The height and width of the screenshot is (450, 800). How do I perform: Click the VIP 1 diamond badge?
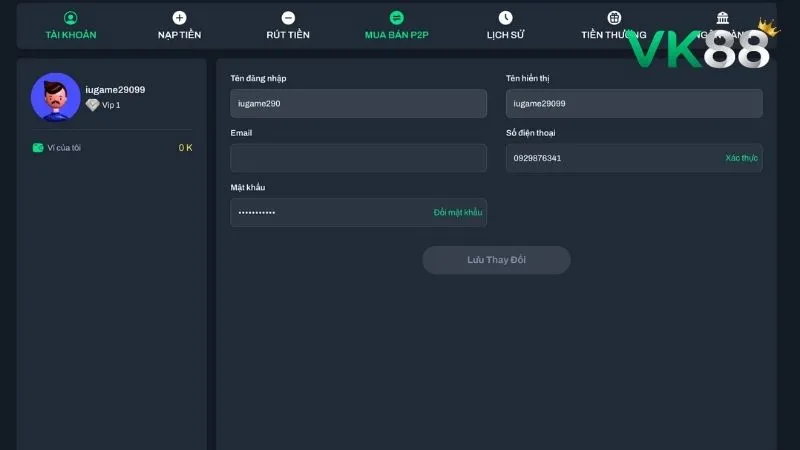pos(92,105)
